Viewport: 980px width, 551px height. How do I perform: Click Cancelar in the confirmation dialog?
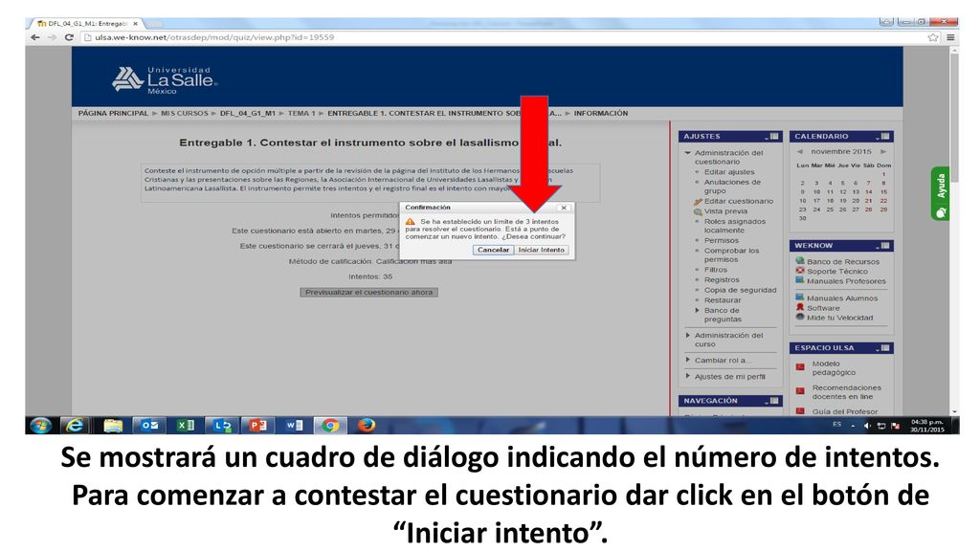click(493, 250)
